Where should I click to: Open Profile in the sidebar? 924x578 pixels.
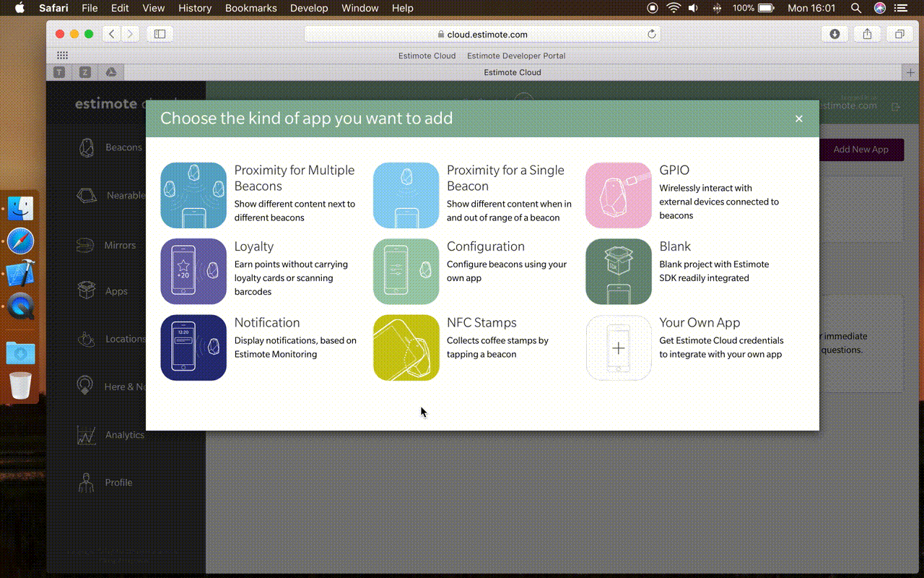[x=105, y=483]
